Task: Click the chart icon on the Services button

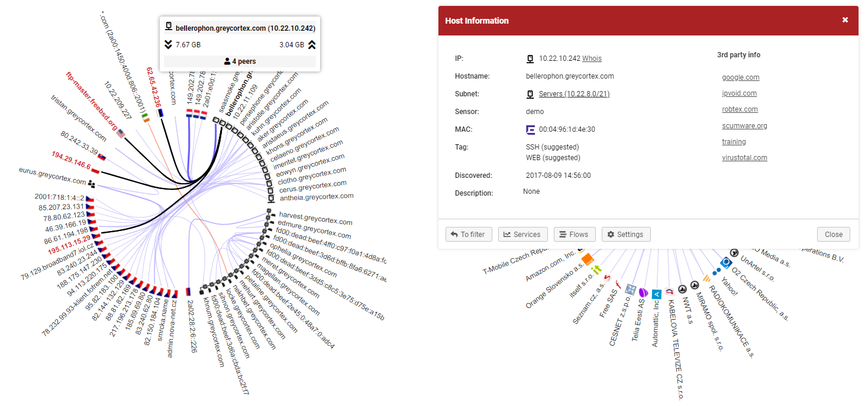Action: [x=506, y=234]
